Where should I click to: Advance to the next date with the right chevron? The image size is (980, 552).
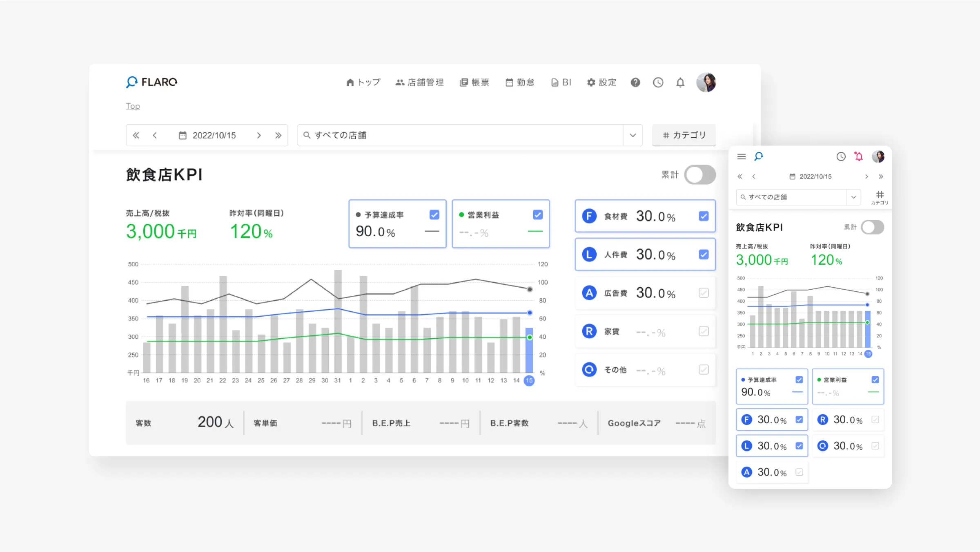point(259,135)
